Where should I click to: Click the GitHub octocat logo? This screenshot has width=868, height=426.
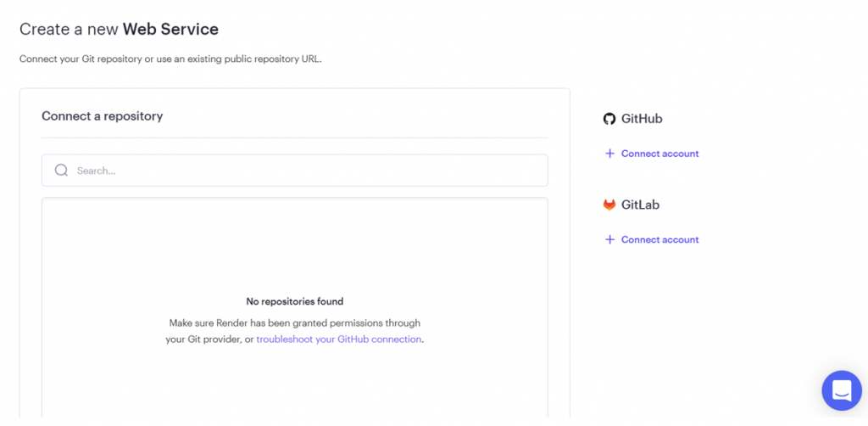[609, 119]
